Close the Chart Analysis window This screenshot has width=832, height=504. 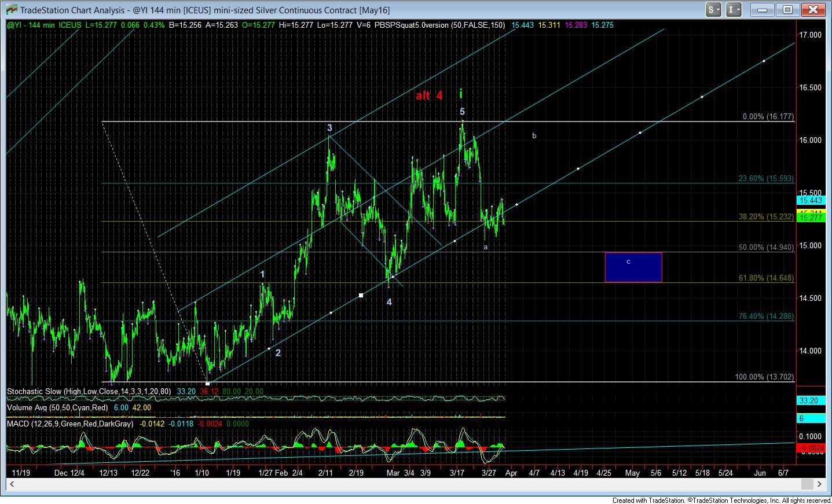coord(813,10)
